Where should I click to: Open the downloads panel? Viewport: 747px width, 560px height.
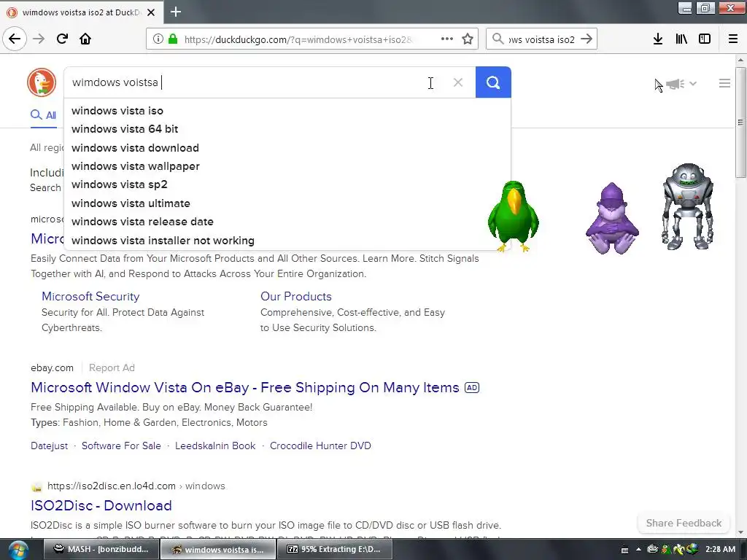click(x=658, y=39)
